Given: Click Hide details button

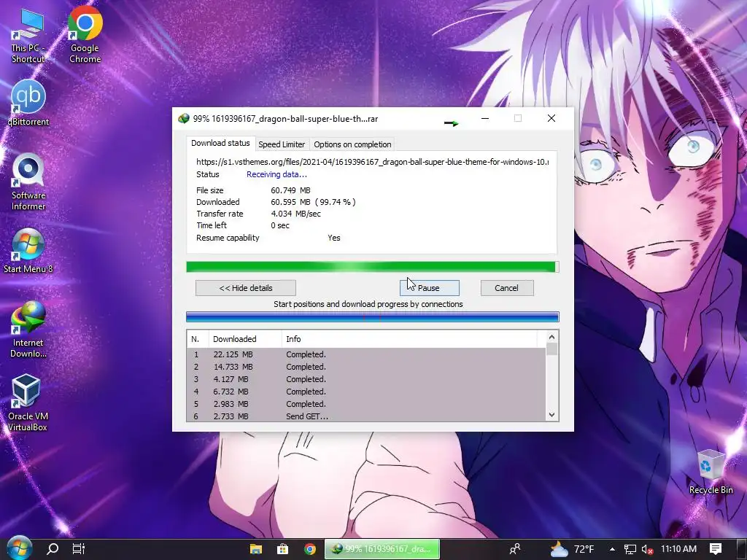Looking at the screenshot, I should tap(246, 288).
